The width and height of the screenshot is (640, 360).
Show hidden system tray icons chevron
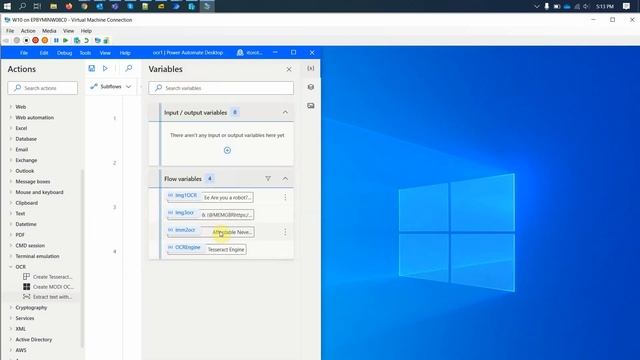[x=536, y=7]
